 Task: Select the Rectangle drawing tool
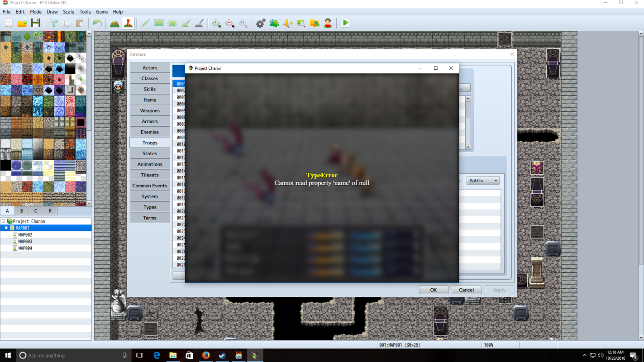click(159, 23)
